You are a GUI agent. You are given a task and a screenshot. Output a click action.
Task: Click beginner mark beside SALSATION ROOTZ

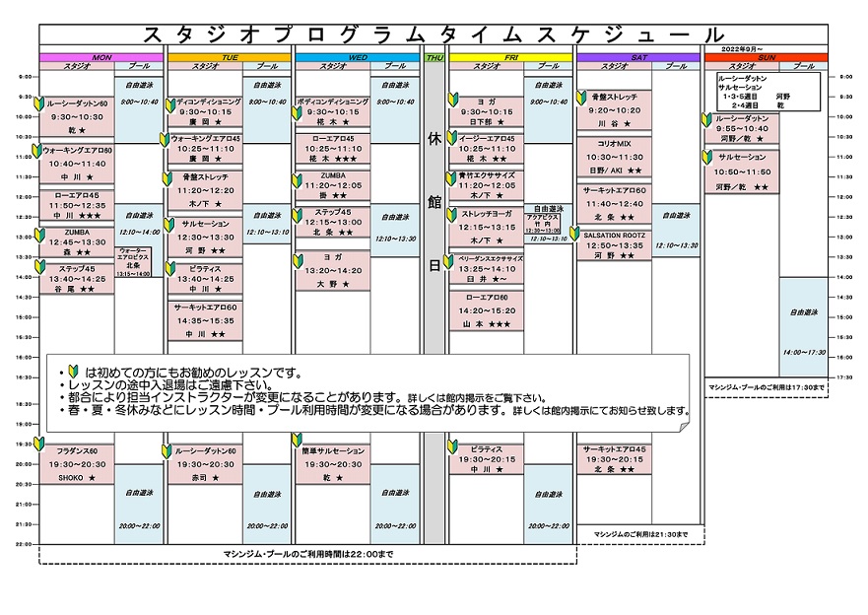coord(574,233)
